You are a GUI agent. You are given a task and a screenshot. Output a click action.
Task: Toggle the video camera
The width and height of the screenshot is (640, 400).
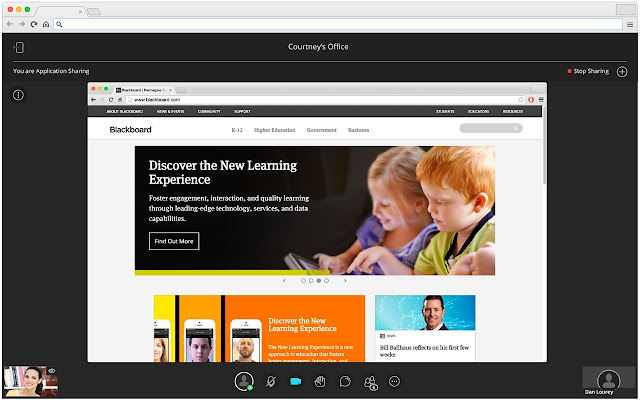(x=296, y=382)
